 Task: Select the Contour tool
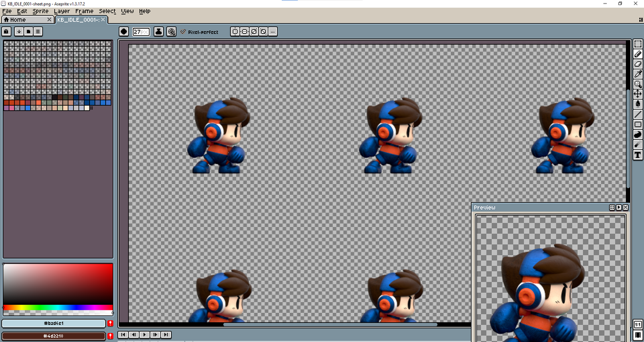pyautogui.click(x=637, y=135)
